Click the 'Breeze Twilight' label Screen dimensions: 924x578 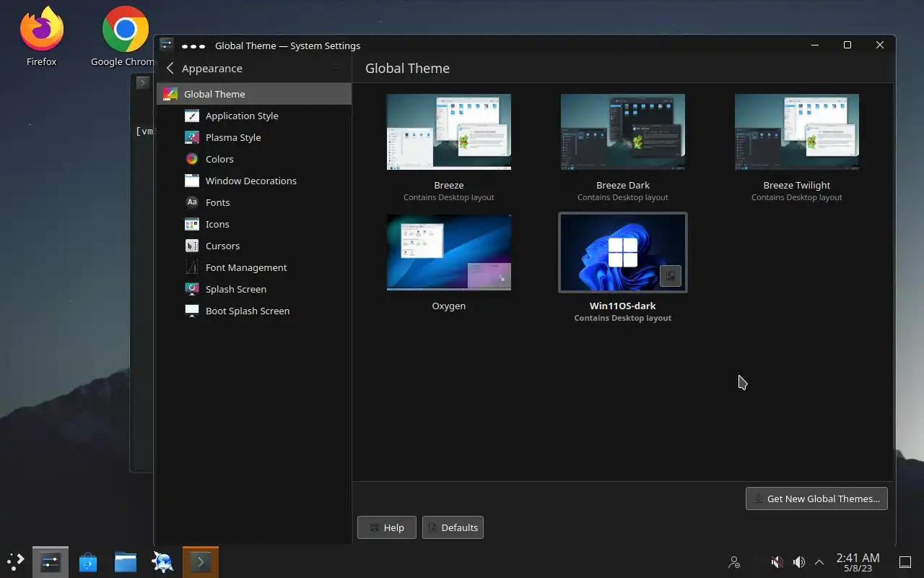point(797,185)
